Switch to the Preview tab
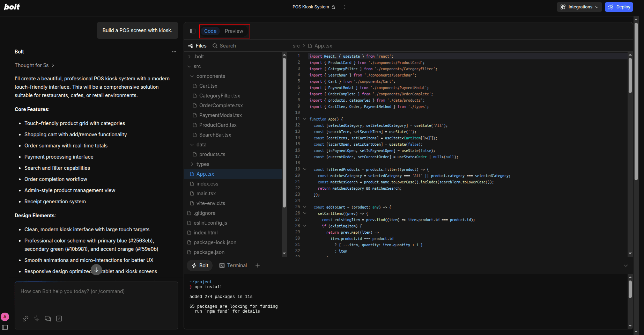The image size is (644, 335). (x=234, y=31)
